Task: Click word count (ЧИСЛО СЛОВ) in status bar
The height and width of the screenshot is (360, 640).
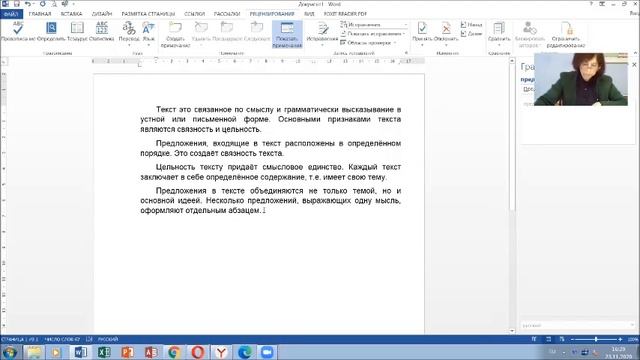Action: [62, 339]
